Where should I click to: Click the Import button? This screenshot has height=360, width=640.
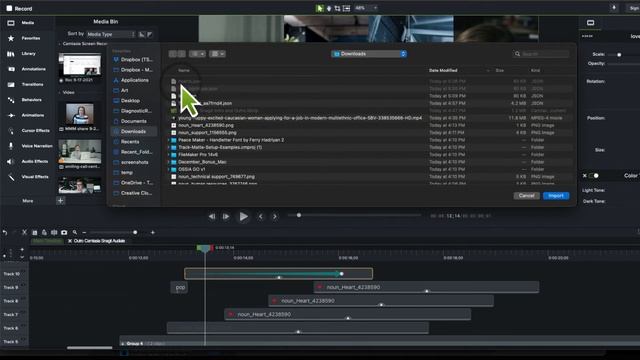556,196
